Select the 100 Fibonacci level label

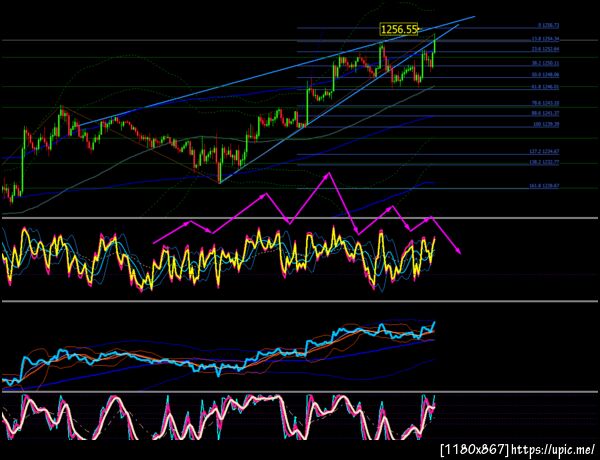546,125
